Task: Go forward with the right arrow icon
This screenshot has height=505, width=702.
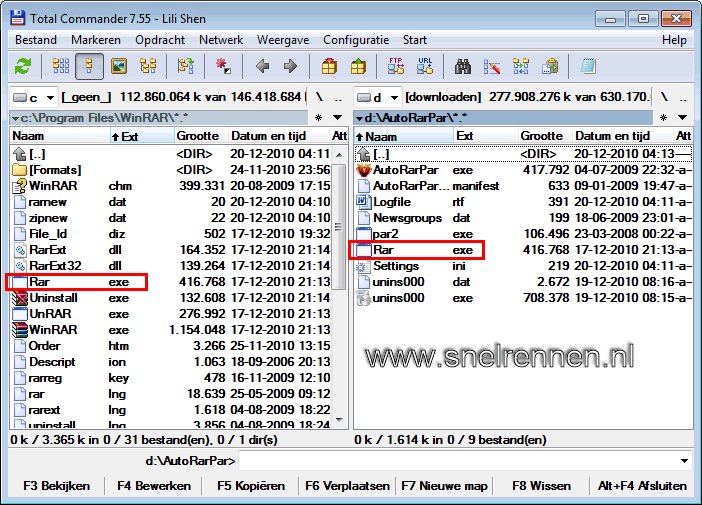Action: pos(291,67)
